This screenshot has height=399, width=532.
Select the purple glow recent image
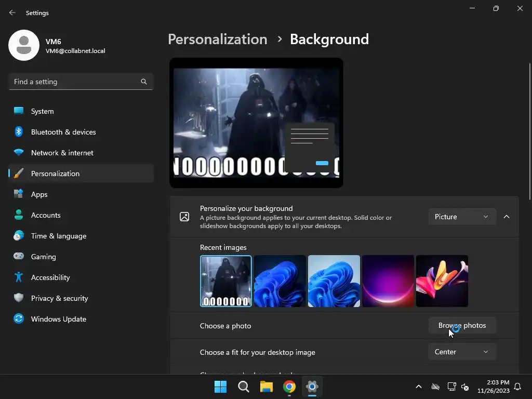click(388, 281)
